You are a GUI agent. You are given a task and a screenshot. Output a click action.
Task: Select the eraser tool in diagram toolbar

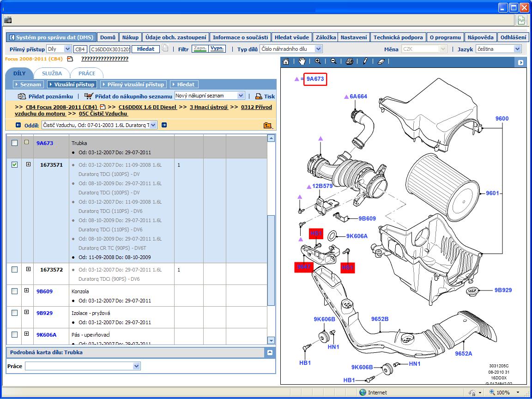point(381,61)
